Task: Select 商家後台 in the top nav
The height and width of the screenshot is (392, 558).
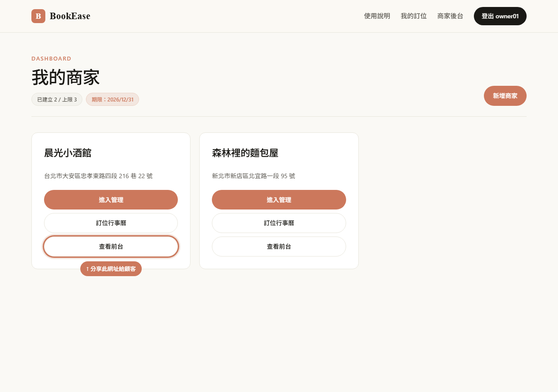Action: pos(450,16)
